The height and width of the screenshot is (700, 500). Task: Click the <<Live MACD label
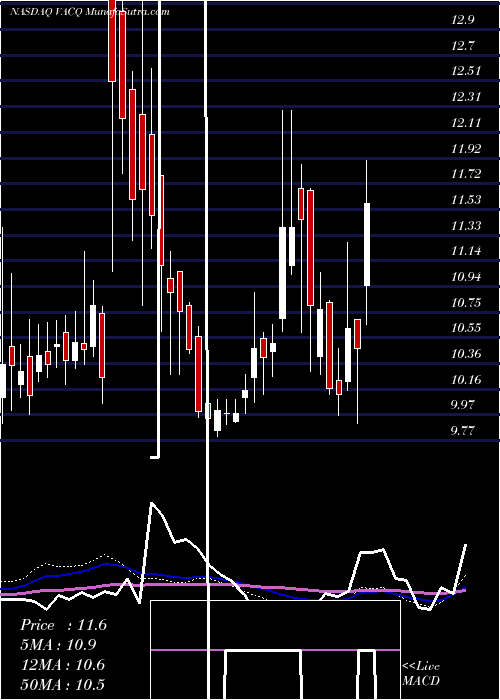coord(421,674)
